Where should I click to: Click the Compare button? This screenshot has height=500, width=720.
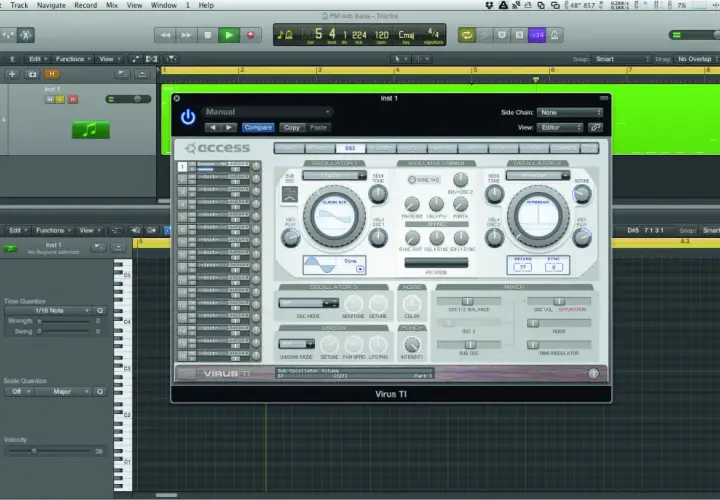pyautogui.click(x=258, y=128)
